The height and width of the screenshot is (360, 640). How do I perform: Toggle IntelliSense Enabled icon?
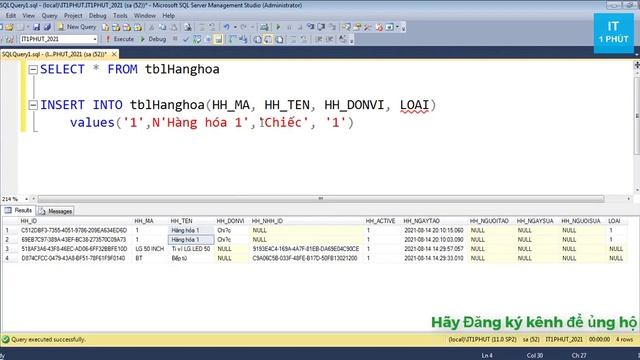coord(219,39)
